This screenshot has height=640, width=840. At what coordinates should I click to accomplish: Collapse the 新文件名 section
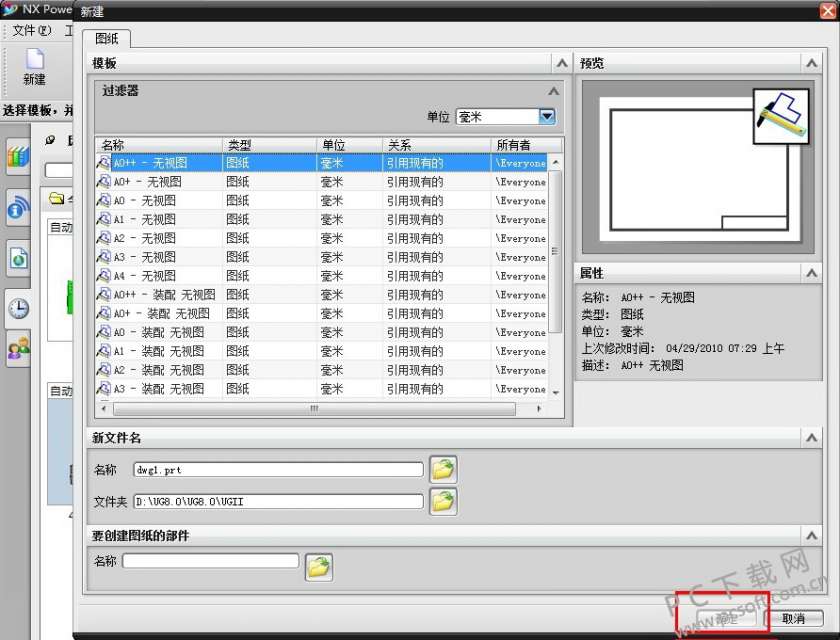coord(812,438)
